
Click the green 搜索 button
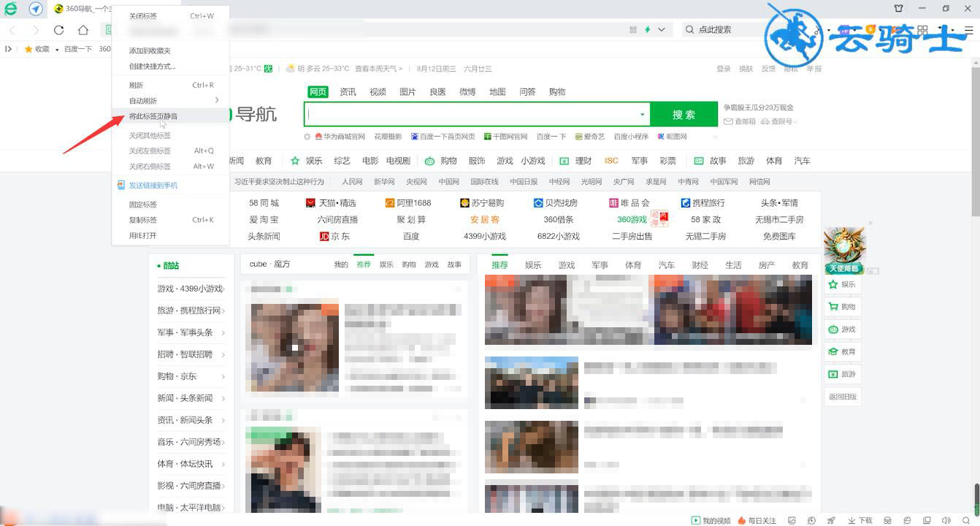[x=684, y=115]
